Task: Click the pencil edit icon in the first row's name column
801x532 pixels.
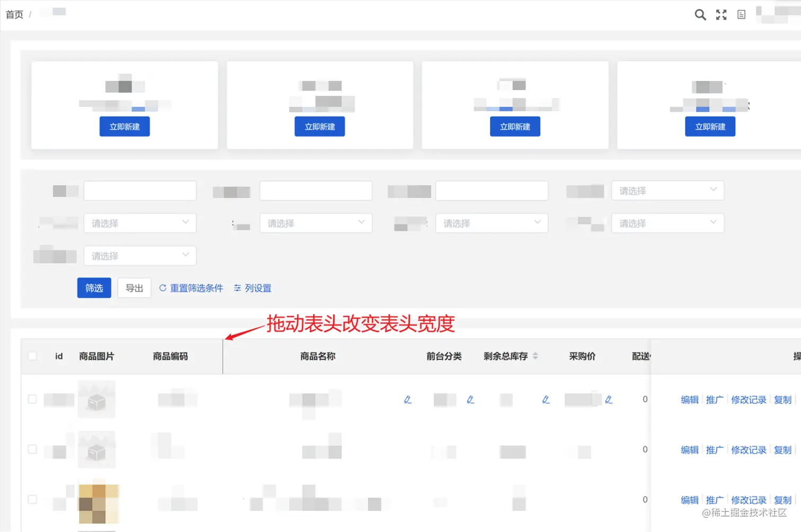Action: coord(408,400)
